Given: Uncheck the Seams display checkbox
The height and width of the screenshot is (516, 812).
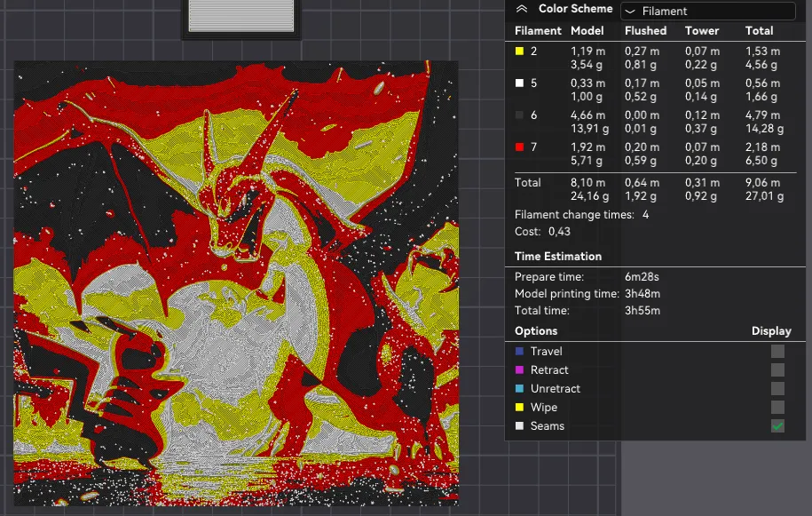Looking at the screenshot, I should tap(777, 426).
